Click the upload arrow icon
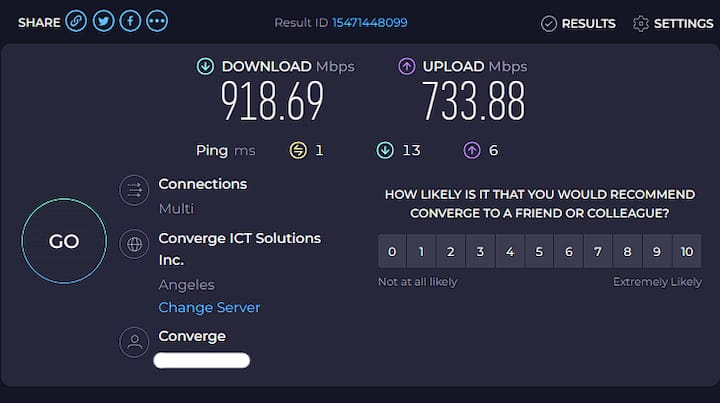720x403 pixels. pyautogui.click(x=407, y=67)
